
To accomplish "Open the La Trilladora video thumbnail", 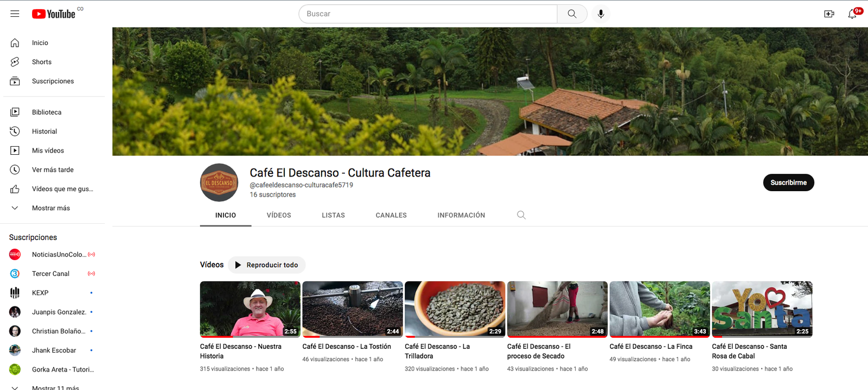I will (455, 309).
